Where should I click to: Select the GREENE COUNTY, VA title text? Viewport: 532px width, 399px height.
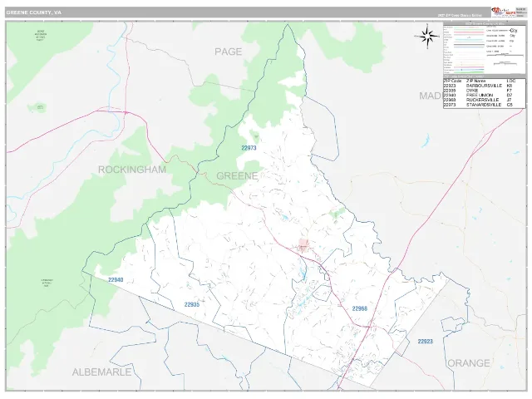(33, 12)
